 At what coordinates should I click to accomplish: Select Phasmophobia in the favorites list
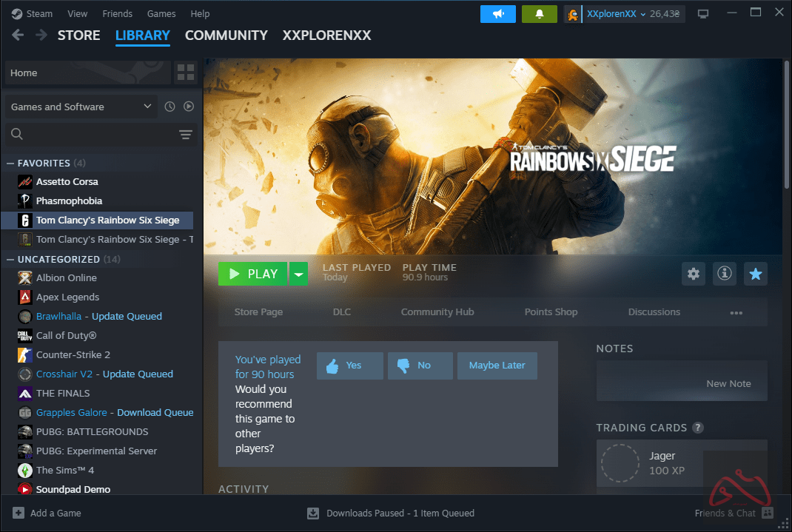pos(69,201)
